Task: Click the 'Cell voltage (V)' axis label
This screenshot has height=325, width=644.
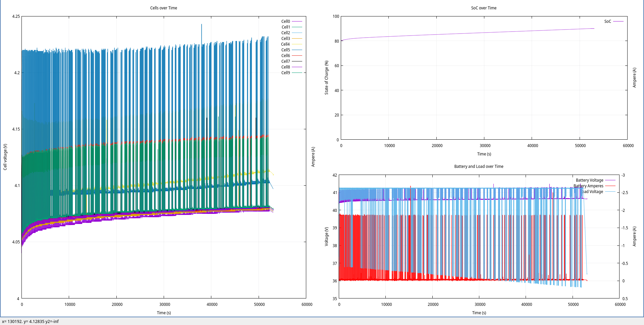Action: point(5,157)
